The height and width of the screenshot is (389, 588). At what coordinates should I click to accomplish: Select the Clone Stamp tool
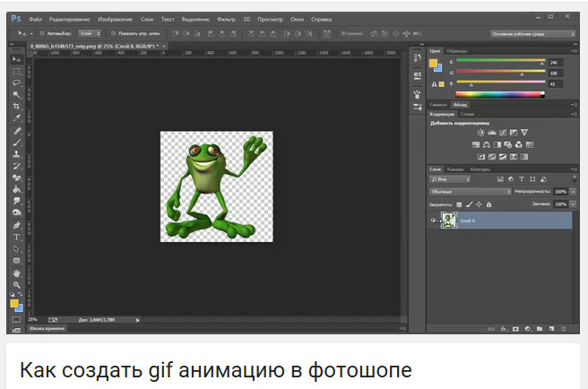(16, 154)
